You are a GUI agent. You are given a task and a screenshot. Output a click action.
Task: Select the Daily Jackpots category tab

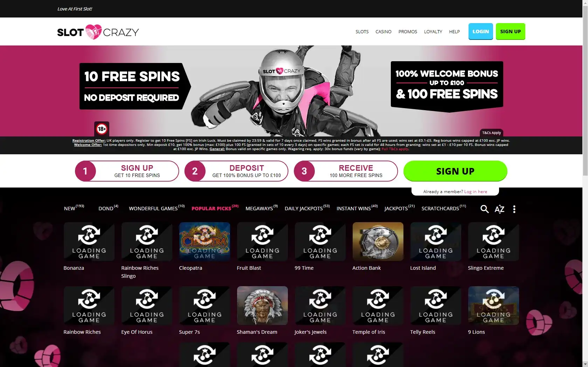point(307,208)
